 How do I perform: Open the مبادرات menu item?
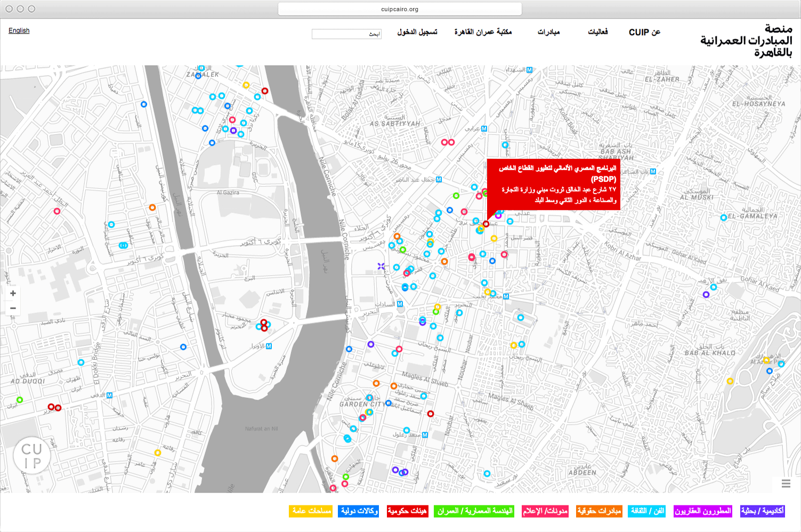click(x=548, y=32)
